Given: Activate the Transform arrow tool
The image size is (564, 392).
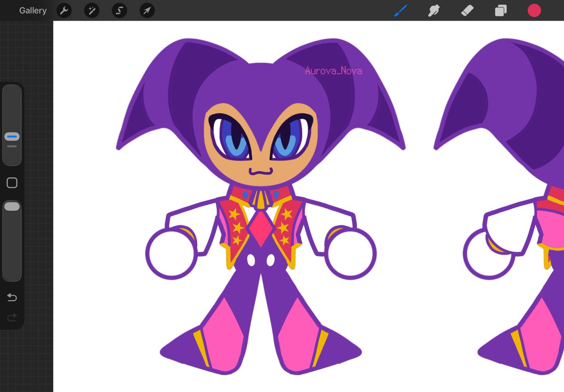Looking at the screenshot, I should 147,10.
